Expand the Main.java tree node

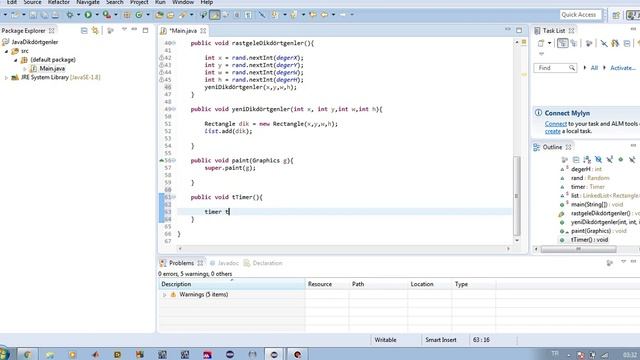coord(25,69)
